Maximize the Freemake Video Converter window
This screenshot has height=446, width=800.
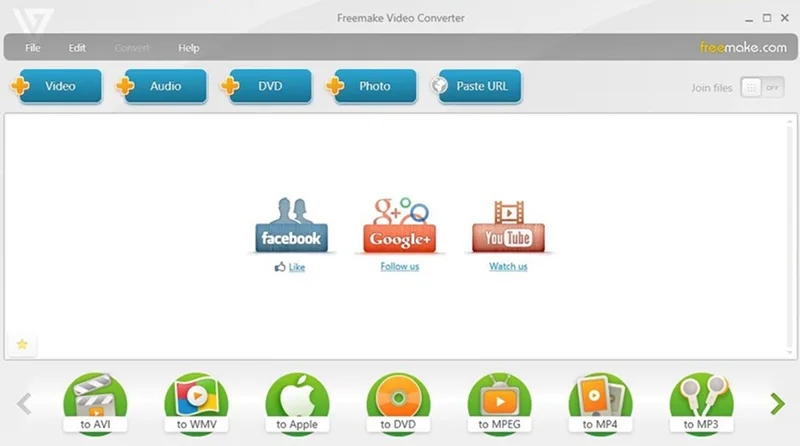[767, 18]
